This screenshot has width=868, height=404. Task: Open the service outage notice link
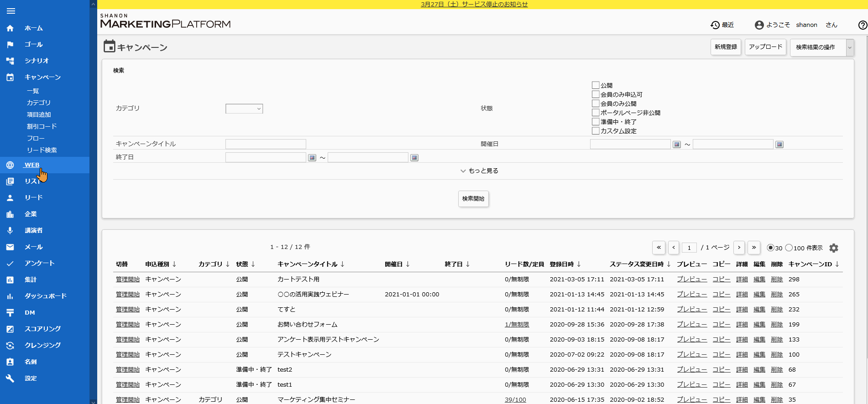[474, 4]
